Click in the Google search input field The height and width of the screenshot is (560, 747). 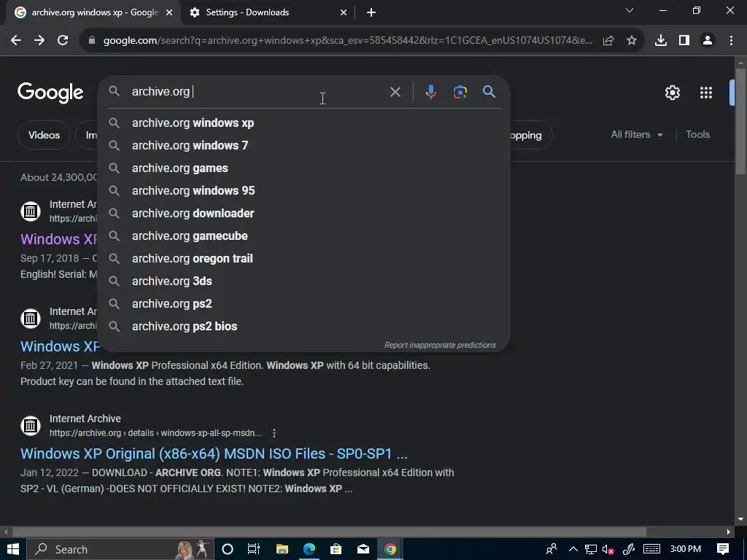point(258,91)
